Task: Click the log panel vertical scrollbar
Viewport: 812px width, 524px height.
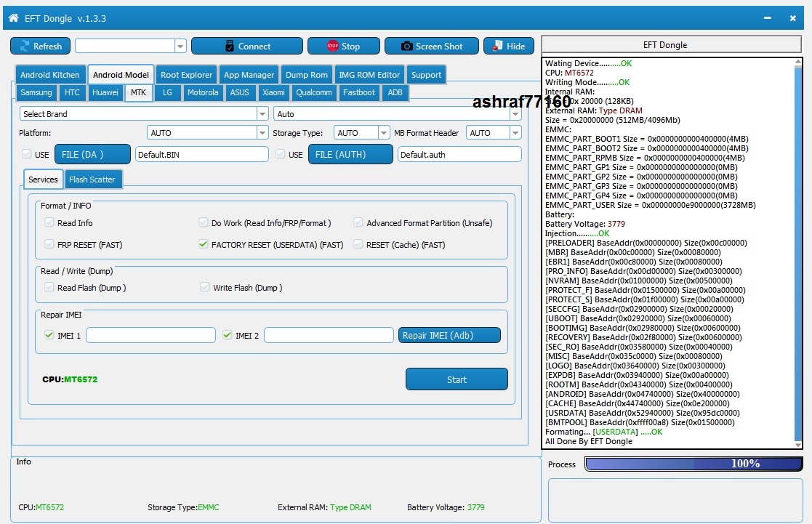Action: (x=798, y=253)
